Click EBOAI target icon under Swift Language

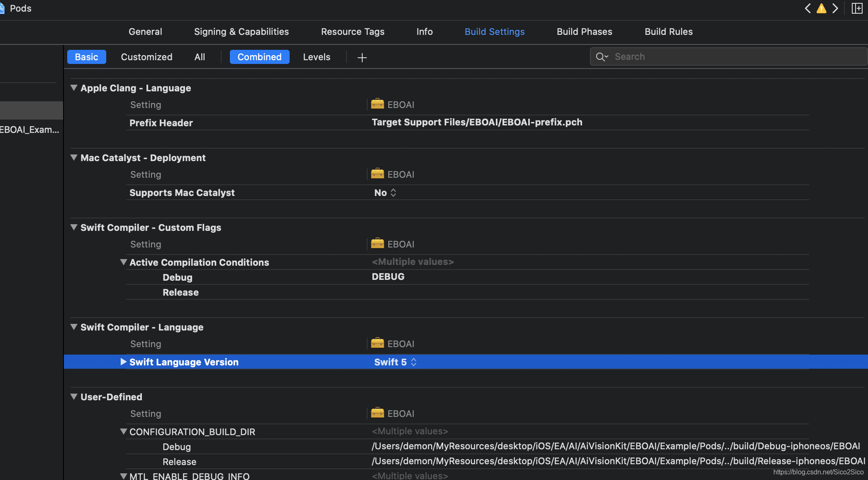377,343
